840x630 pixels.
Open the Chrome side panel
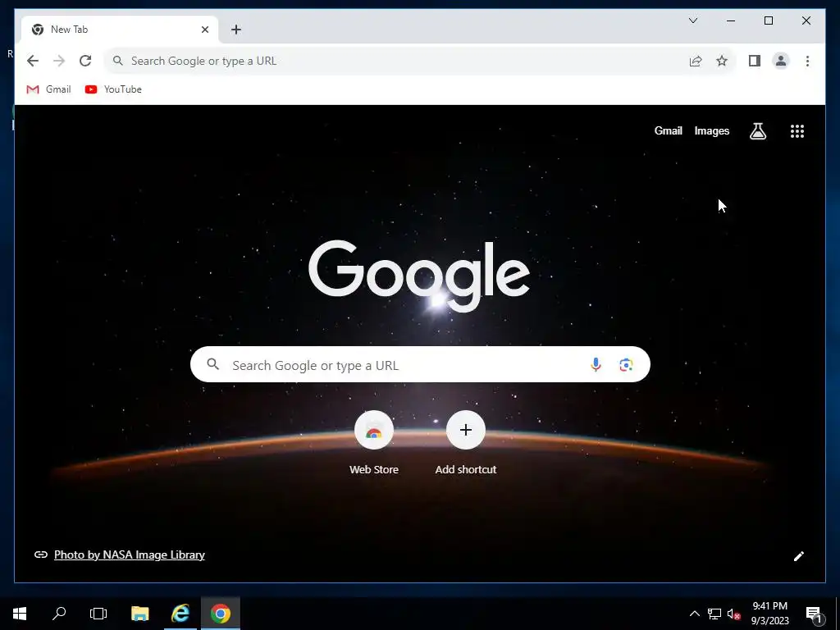pyautogui.click(x=755, y=61)
